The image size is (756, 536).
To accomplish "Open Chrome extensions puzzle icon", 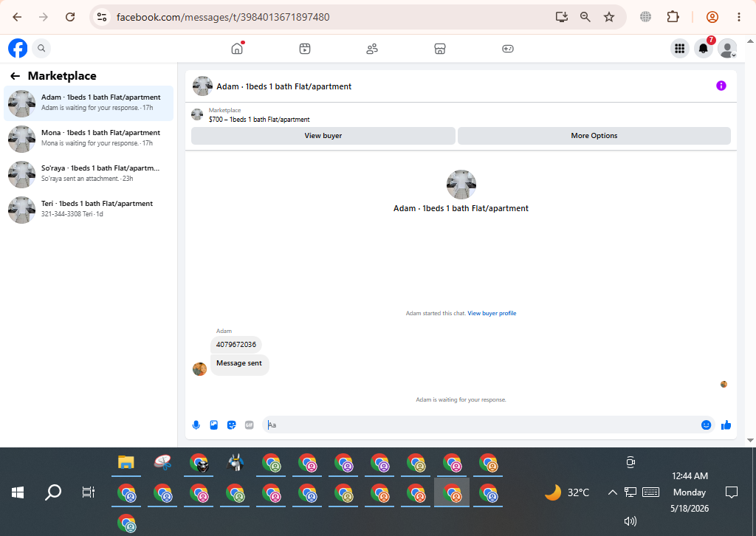I will 673,18.
